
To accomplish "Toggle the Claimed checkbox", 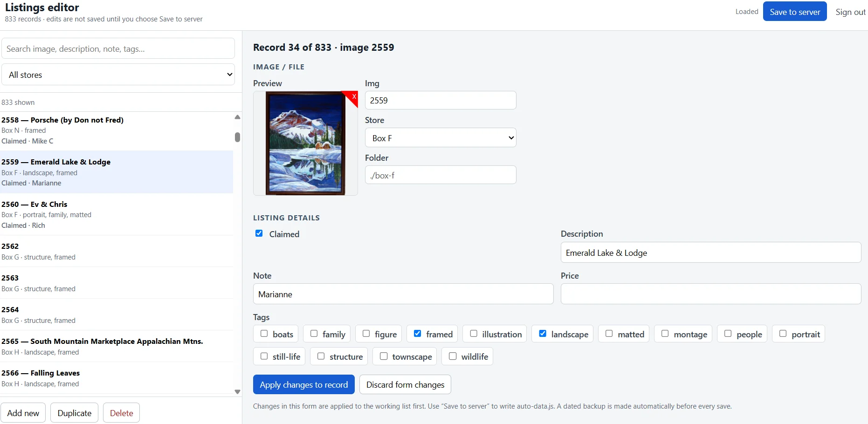I will click(x=259, y=233).
